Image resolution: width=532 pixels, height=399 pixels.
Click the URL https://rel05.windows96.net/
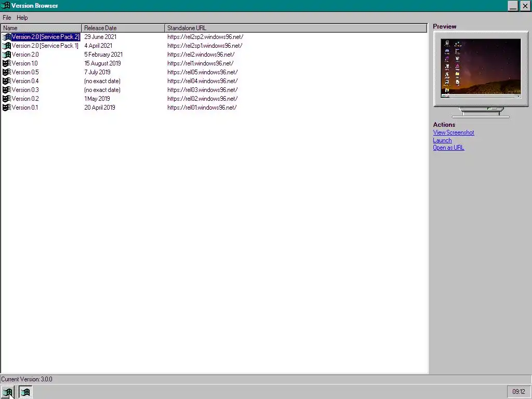click(x=203, y=72)
